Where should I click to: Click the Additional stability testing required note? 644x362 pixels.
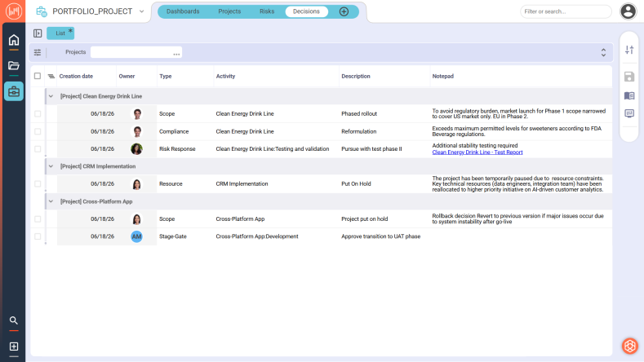475,146
